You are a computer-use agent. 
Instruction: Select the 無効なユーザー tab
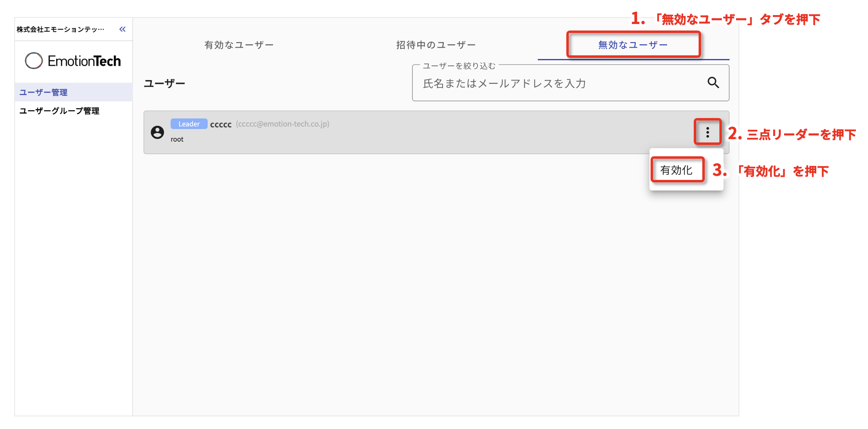pyautogui.click(x=633, y=45)
